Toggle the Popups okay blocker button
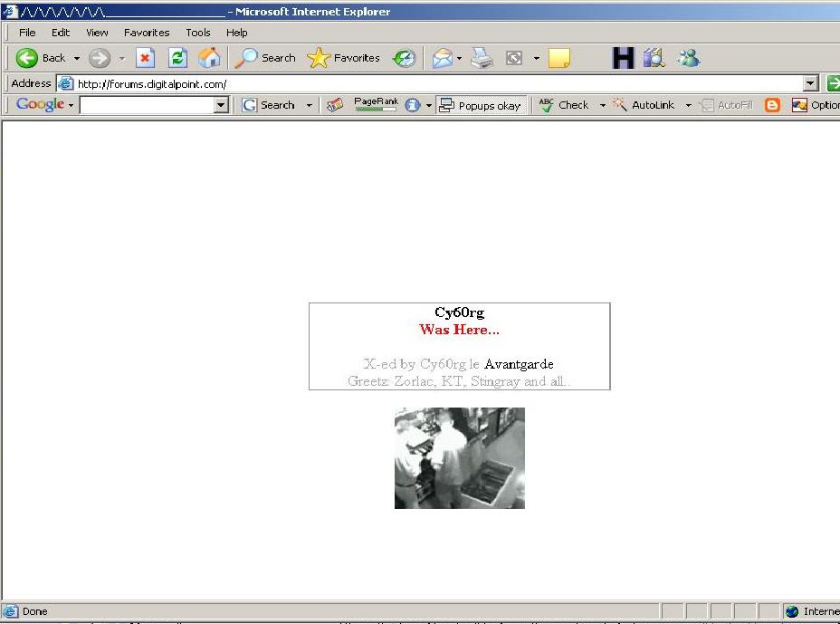The image size is (840, 624). [481, 105]
